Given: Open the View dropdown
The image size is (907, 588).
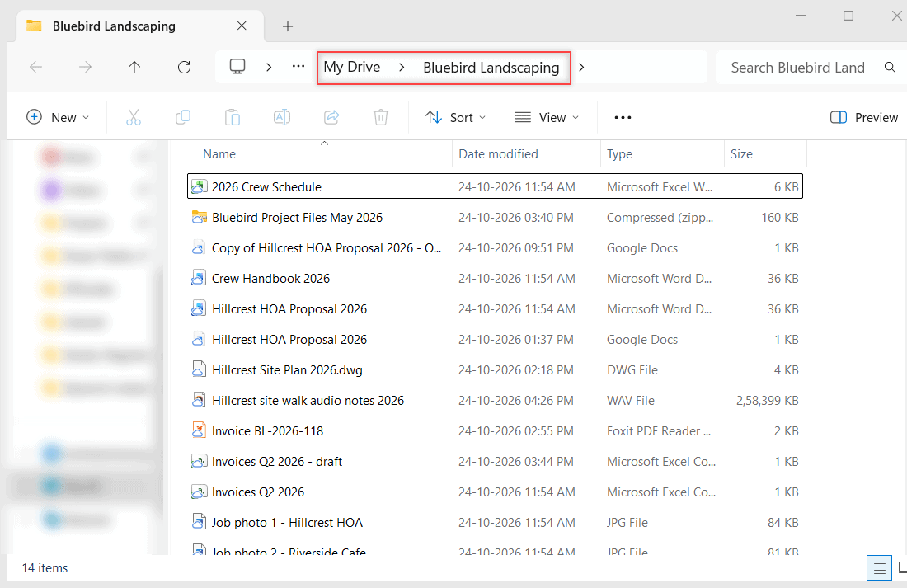Looking at the screenshot, I should click(x=547, y=117).
